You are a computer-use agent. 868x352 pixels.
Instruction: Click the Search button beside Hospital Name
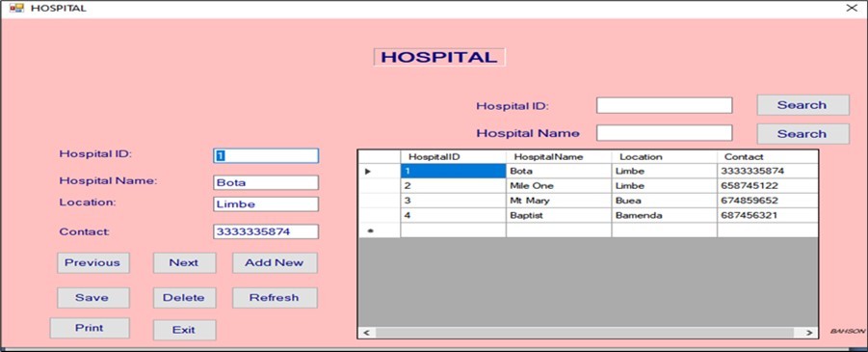coord(802,134)
